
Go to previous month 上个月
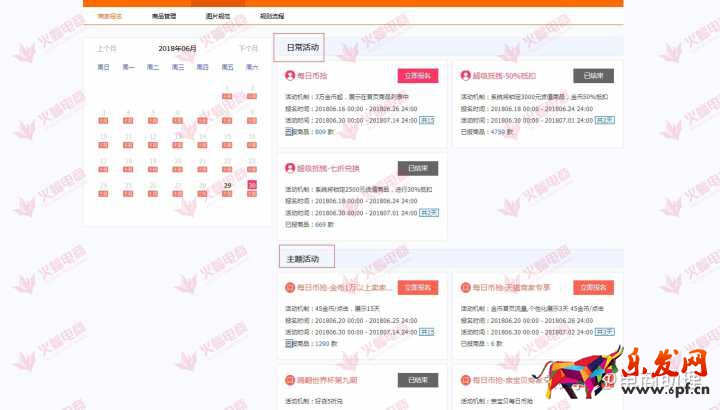(107, 48)
